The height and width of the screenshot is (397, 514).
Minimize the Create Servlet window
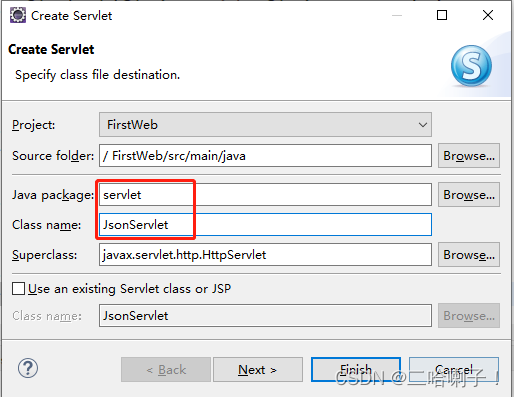[x=397, y=15]
